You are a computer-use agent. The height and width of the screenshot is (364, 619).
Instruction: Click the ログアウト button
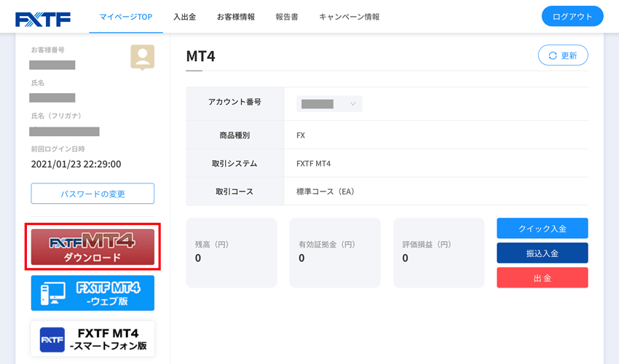pyautogui.click(x=572, y=16)
